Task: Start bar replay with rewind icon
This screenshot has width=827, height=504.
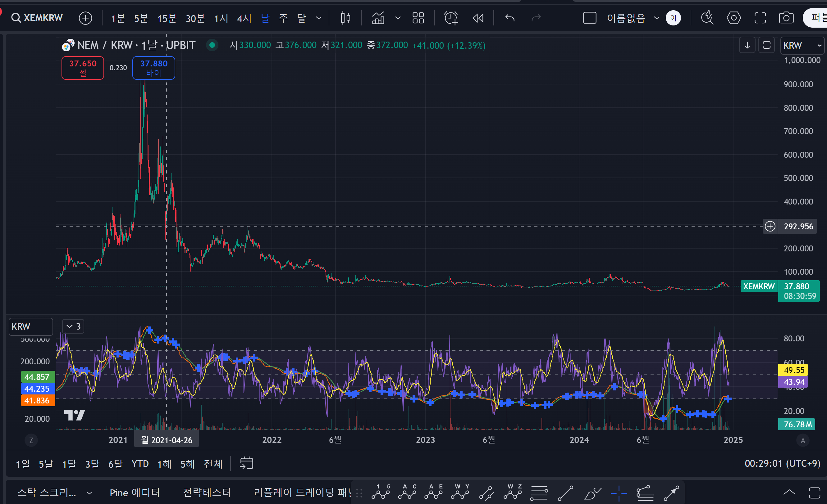Action: pyautogui.click(x=478, y=18)
